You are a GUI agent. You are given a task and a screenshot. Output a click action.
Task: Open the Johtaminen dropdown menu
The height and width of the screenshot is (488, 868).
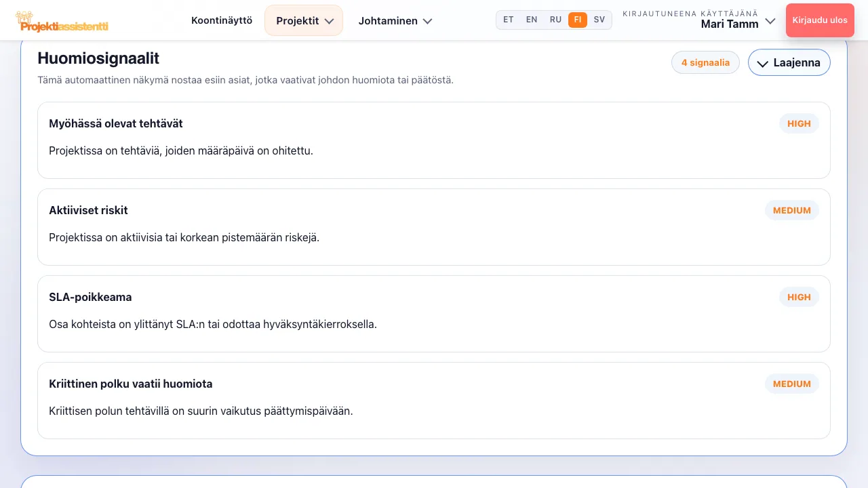(395, 20)
